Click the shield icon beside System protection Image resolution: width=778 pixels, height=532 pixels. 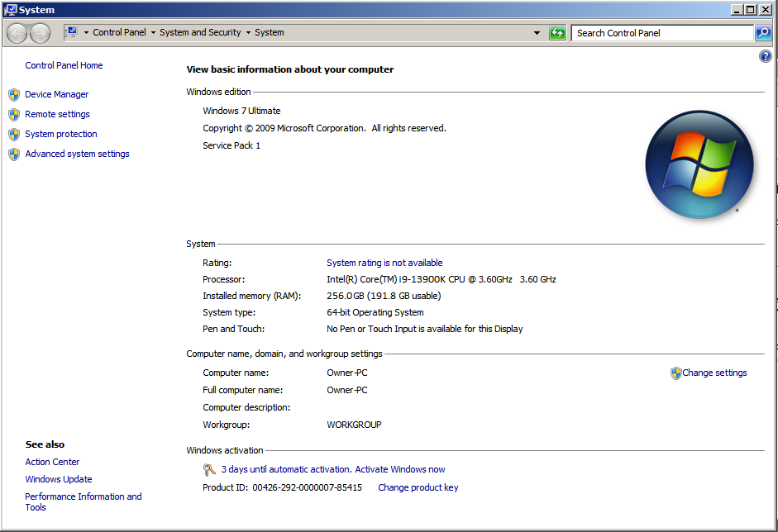click(14, 135)
